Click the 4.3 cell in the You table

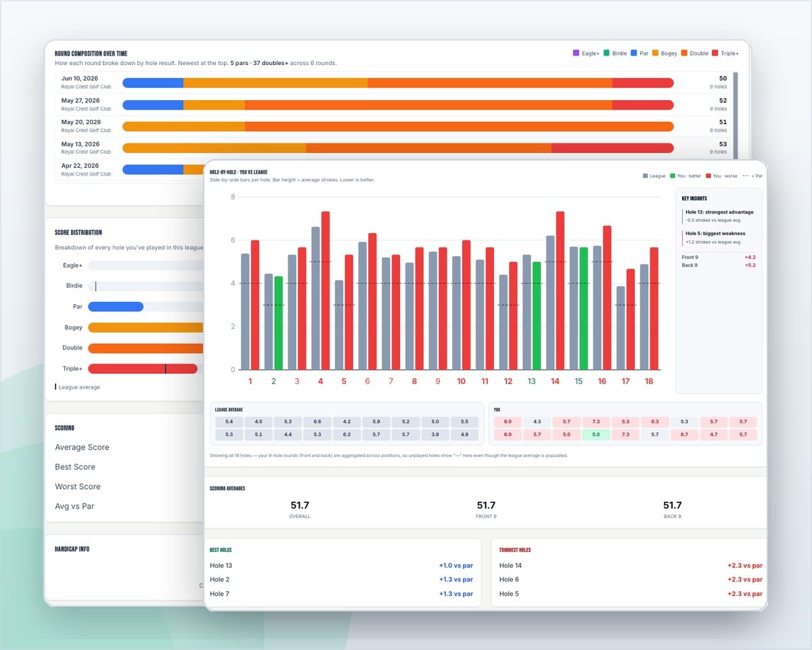coord(537,422)
